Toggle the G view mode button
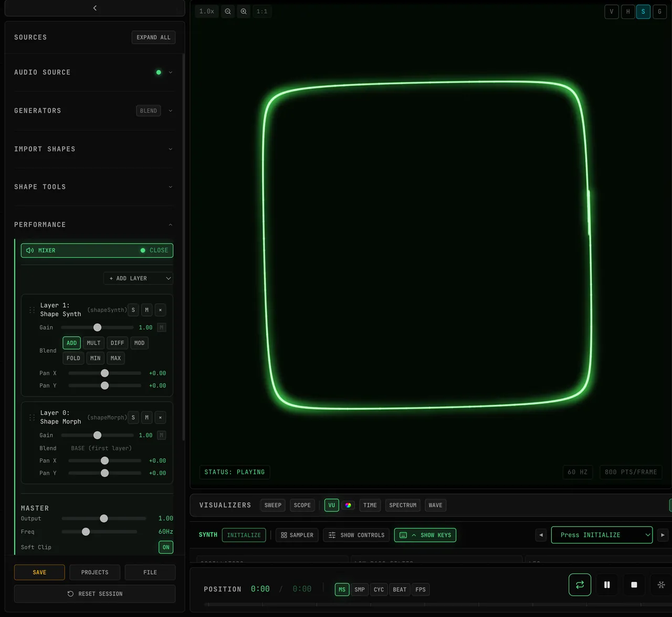Viewport: 672px width, 617px height. (659, 12)
